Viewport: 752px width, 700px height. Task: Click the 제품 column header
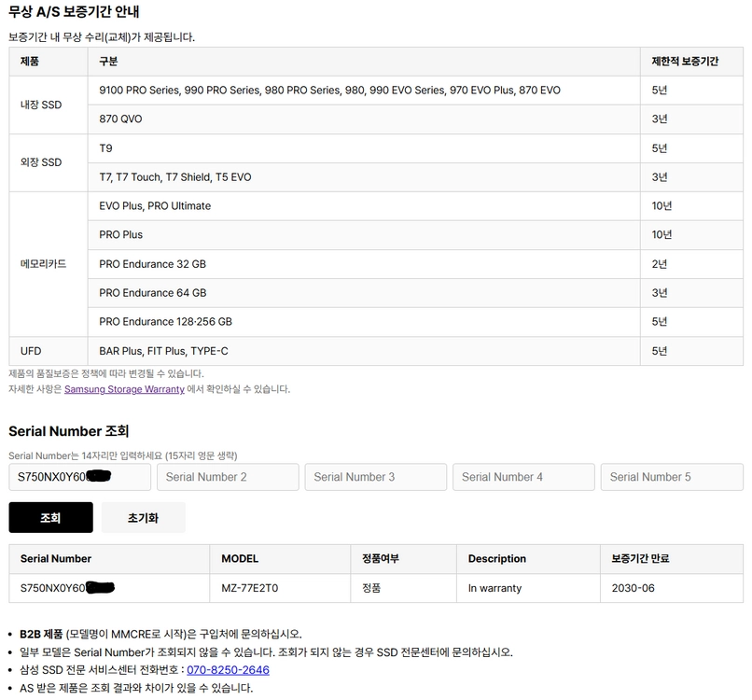tap(48, 62)
